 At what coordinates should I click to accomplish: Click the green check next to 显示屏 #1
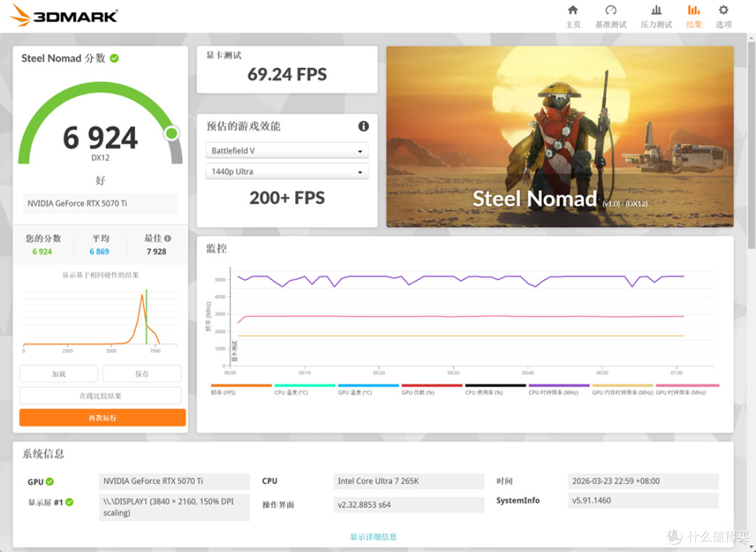pos(69,502)
